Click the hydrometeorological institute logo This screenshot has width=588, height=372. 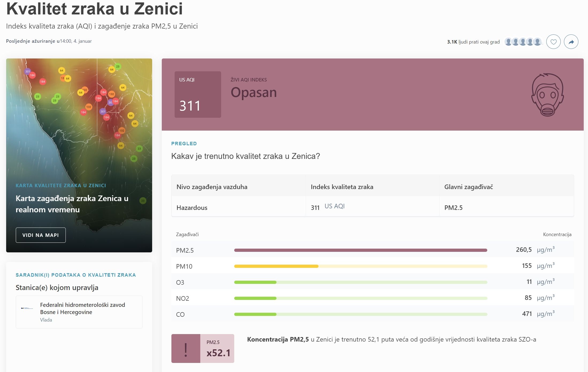pyautogui.click(x=27, y=308)
